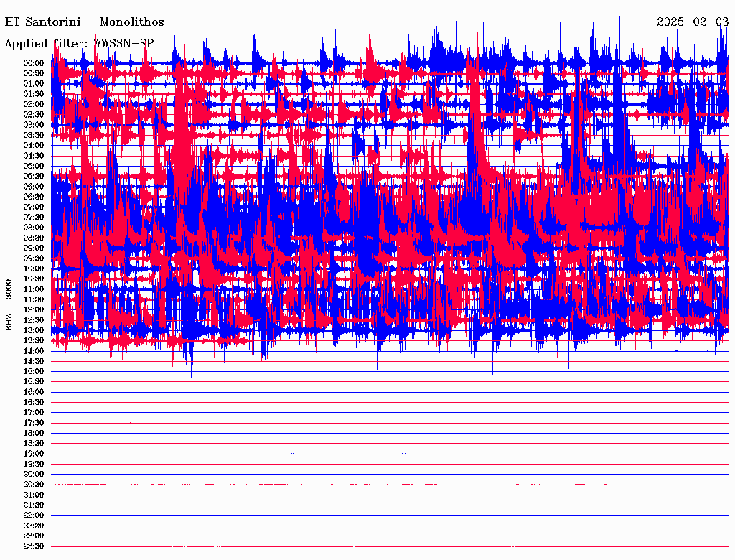Select the 10:00 time label
Screen dimensions: 735x560
tap(34, 269)
